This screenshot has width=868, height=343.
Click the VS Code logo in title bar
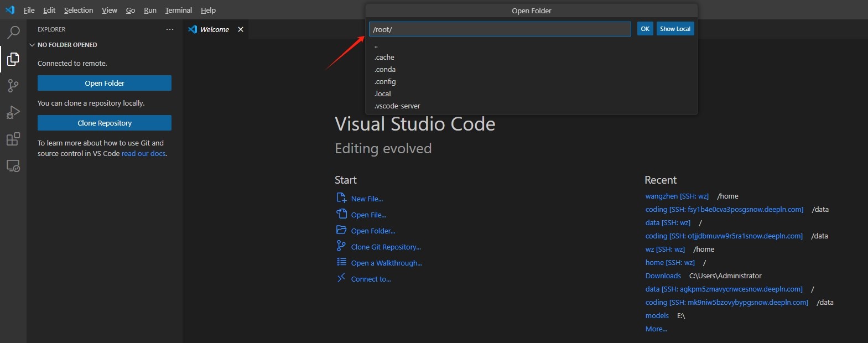(x=10, y=10)
